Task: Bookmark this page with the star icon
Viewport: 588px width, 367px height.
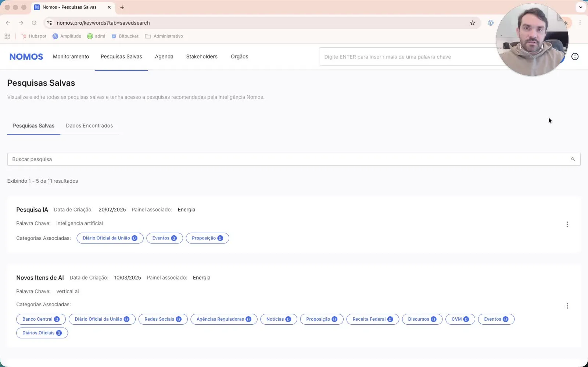Action: [x=473, y=23]
